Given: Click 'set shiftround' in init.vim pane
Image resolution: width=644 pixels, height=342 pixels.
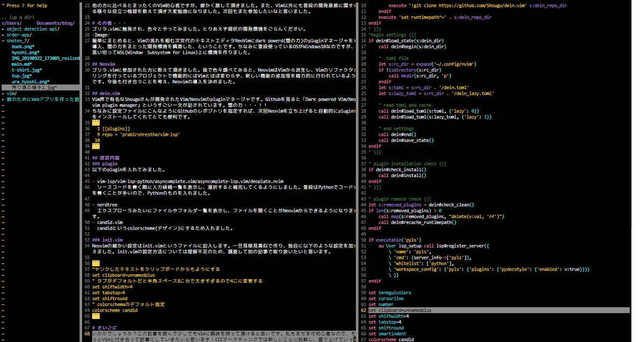Looking at the screenshot, I should tap(386, 328).
